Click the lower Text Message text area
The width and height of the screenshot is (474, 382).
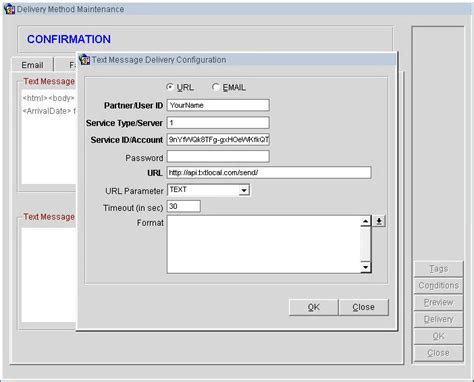pos(49,275)
